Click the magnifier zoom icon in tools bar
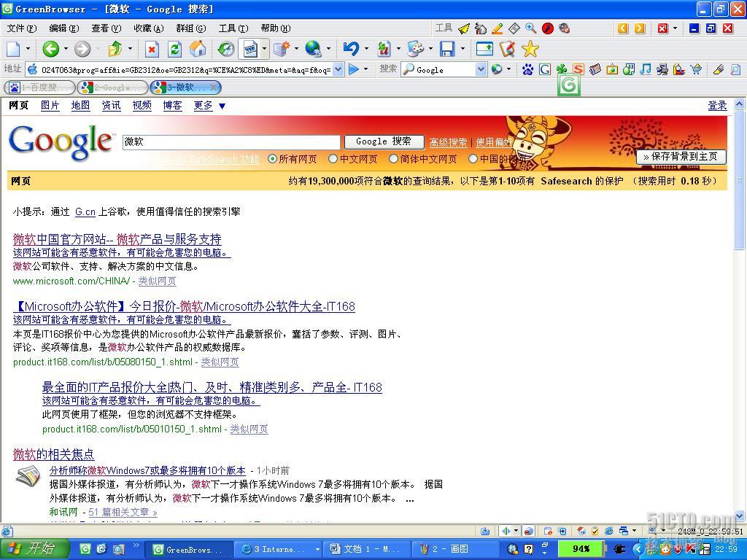 coord(531,28)
